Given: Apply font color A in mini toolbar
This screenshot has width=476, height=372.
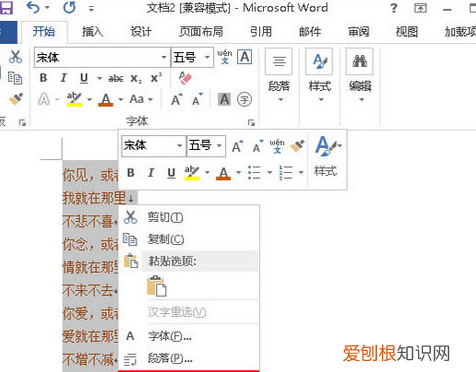Looking at the screenshot, I should 223,173.
